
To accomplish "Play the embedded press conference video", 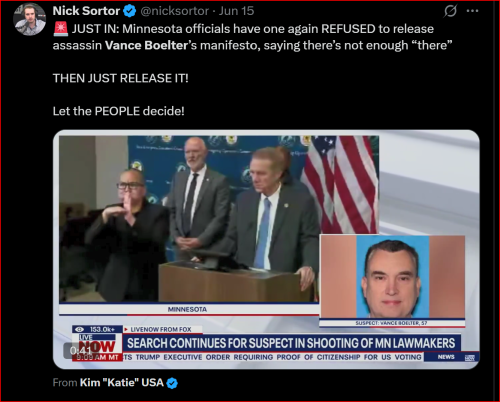I will tap(266, 249).
